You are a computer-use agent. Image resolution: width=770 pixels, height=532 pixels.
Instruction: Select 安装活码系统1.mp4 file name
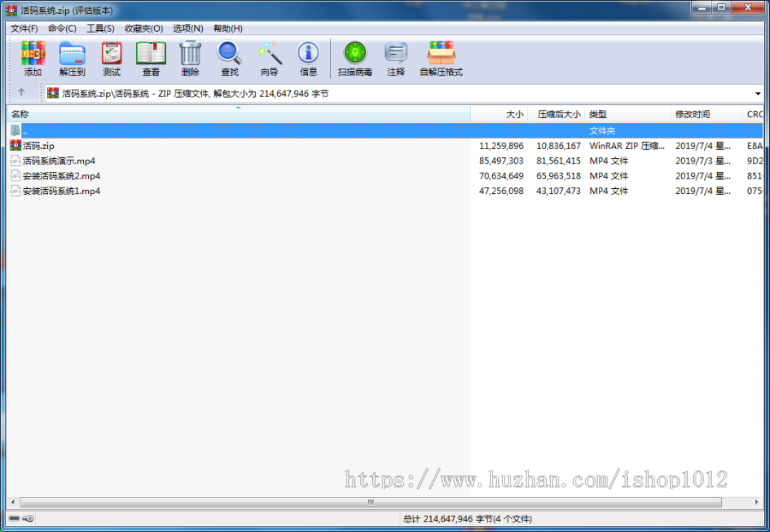click(62, 192)
